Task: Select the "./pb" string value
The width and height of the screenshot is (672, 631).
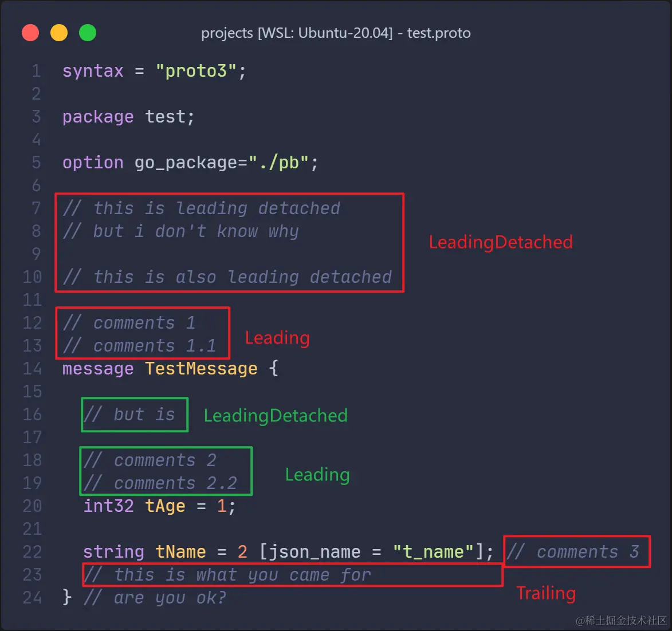Action: tap(278, 163)
